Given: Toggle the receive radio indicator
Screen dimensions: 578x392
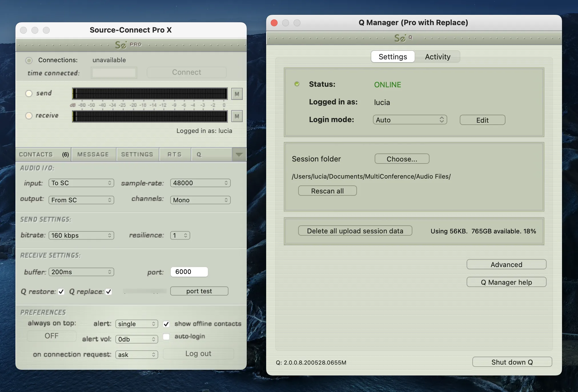Looking at the screenshot, I should click(x=29, y=116).
